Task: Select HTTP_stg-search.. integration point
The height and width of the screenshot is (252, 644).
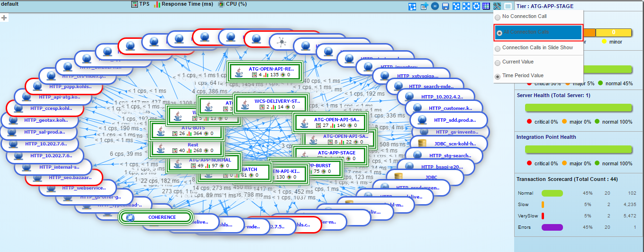Action: click(450, 155)
